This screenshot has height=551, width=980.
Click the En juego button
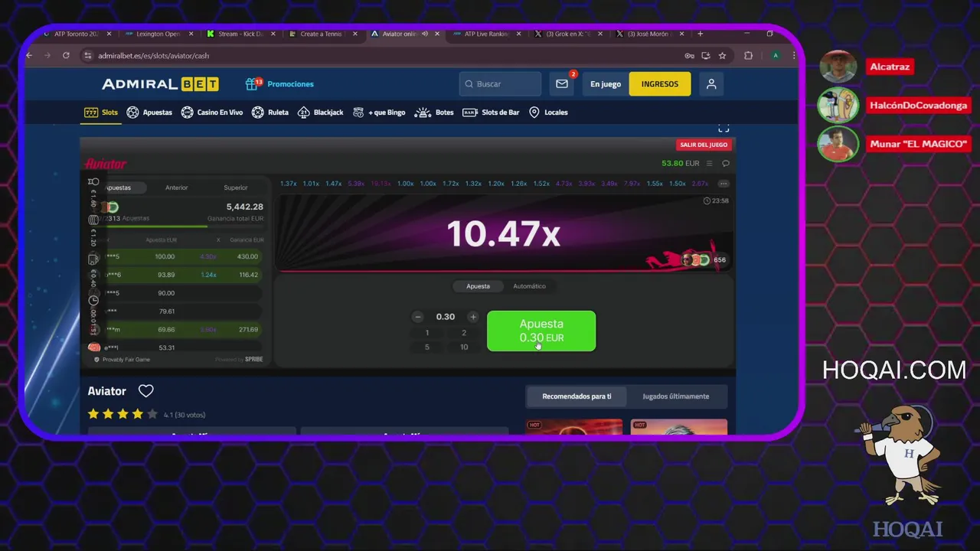pyautogui.click(x=606, y=84)
